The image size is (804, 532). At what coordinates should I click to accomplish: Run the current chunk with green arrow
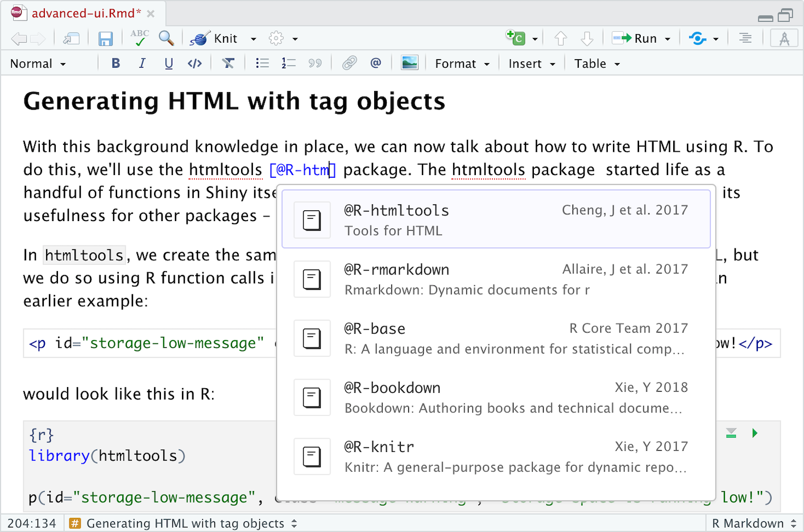(755, 433)
